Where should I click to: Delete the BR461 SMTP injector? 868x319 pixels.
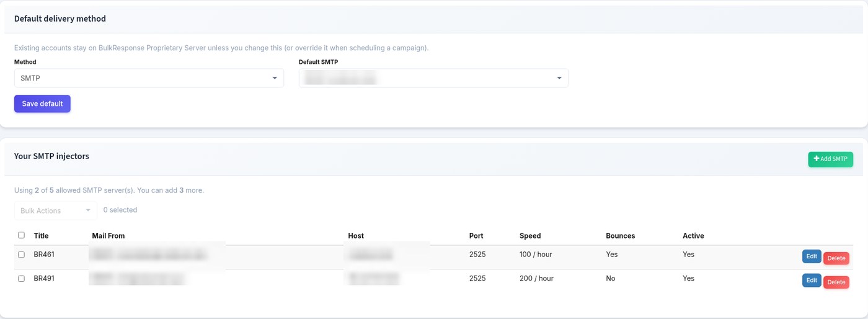(x=836, y=258)
